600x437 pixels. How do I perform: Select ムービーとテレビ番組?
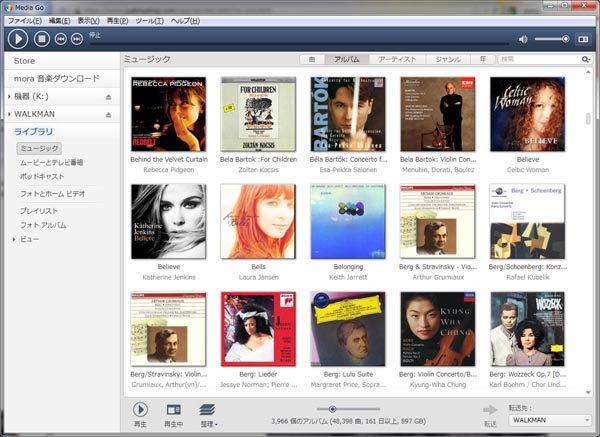coord(51,163)
